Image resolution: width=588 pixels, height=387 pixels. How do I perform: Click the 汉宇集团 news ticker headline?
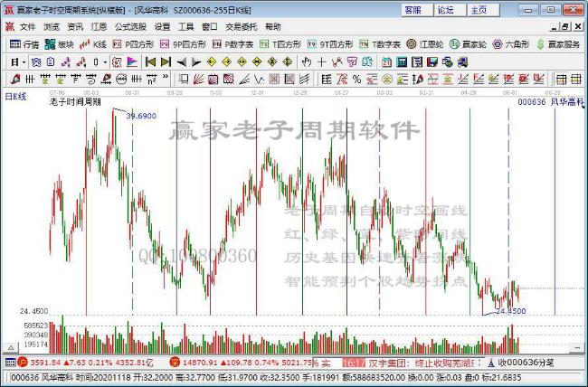click(x=422, y=363)
